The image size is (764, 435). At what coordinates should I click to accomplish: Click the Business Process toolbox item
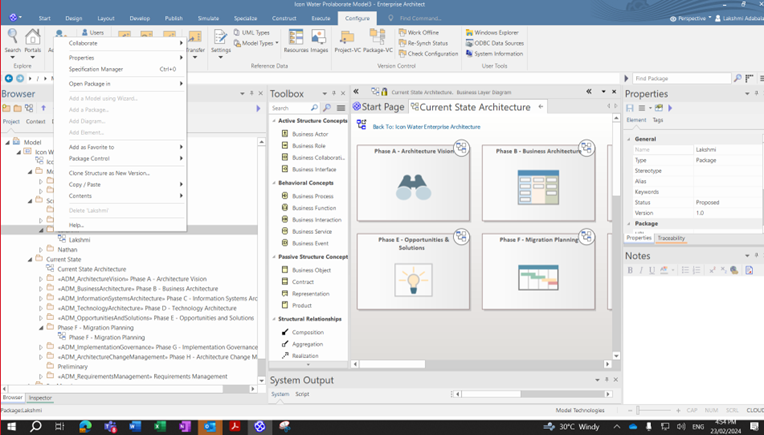[x=313, y=196]
